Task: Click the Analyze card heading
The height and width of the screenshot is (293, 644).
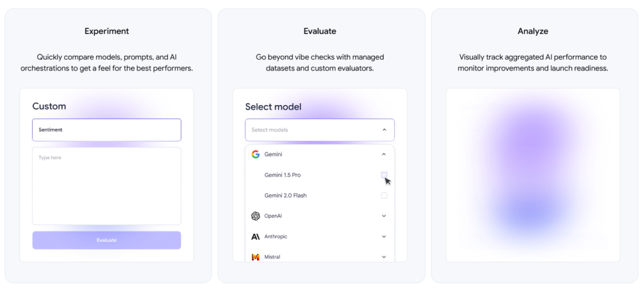Action: [x=533, y=31]
